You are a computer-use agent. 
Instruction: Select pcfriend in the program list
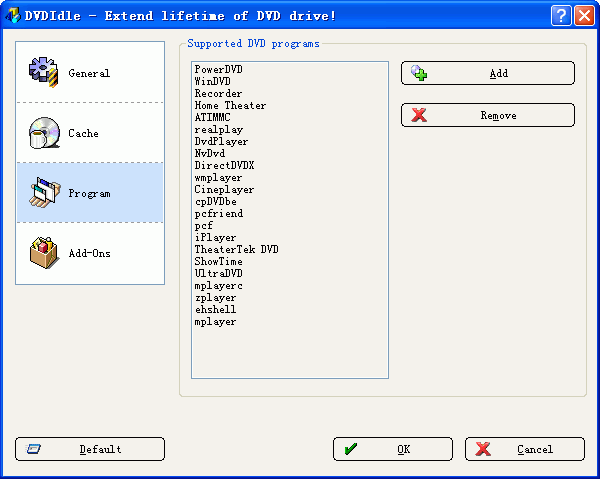point(218,213)
